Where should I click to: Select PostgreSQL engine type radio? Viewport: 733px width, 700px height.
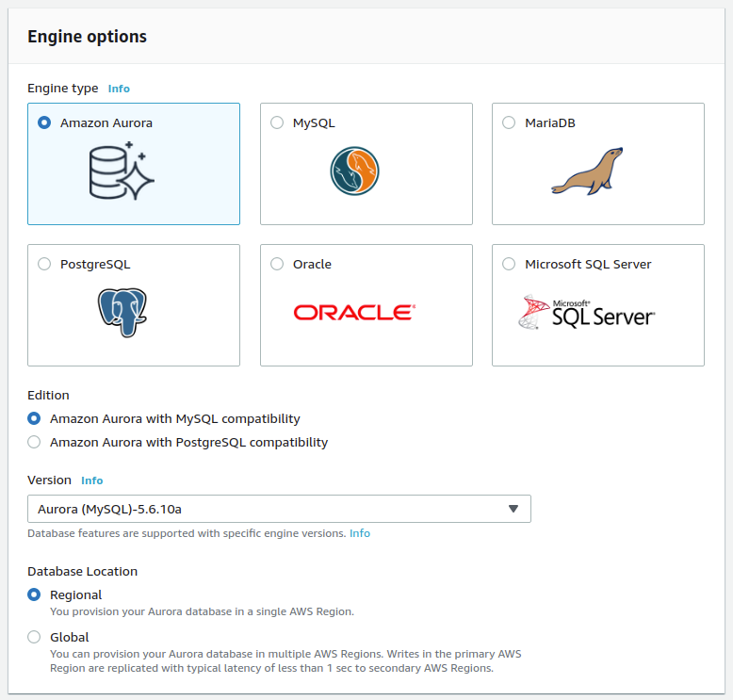coord(44,264)
